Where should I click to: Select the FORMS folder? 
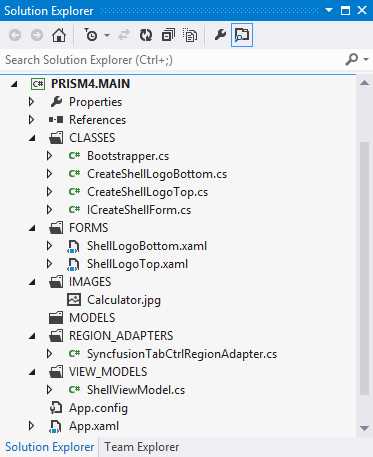tap(88, 228)
